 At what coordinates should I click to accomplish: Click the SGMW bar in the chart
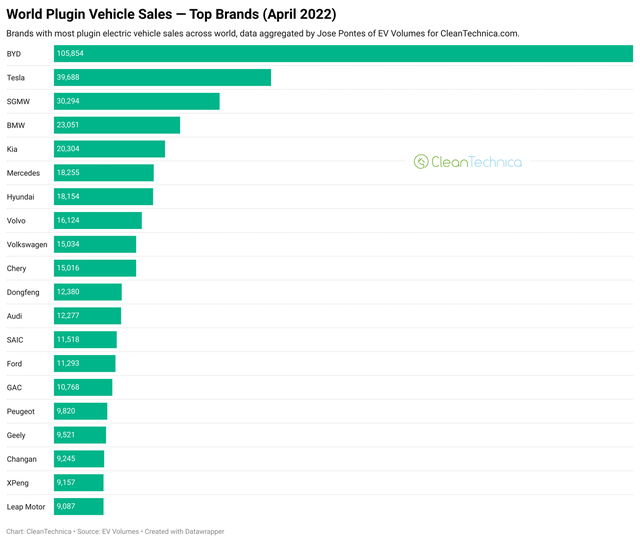tap(136, 101)
